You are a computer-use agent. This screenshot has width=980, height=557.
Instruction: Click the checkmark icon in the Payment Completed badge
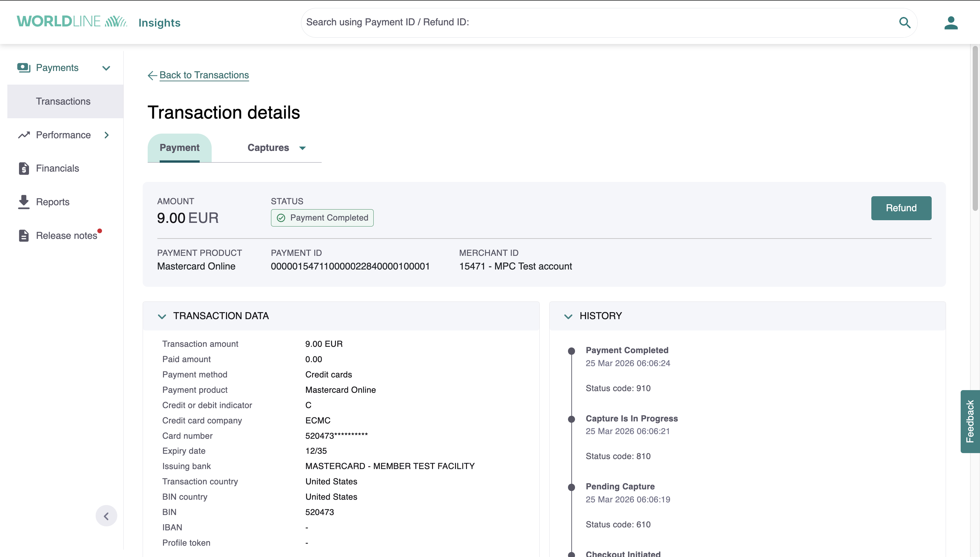281,218
